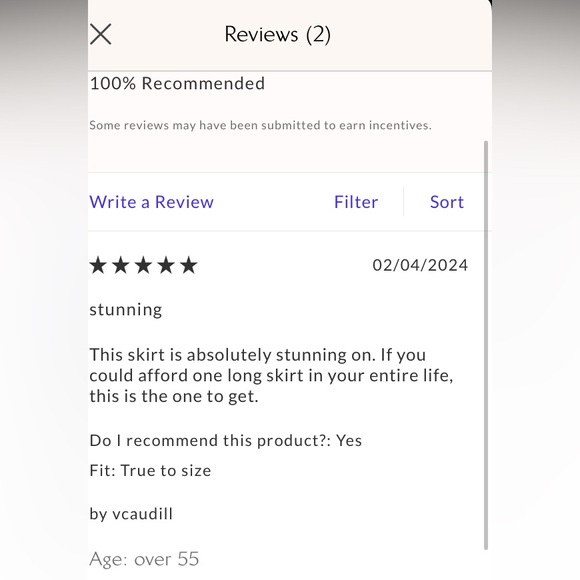Viewport: 580px width, 580px height.
Task: Click the first star of the rating
Action: (98, 265)
